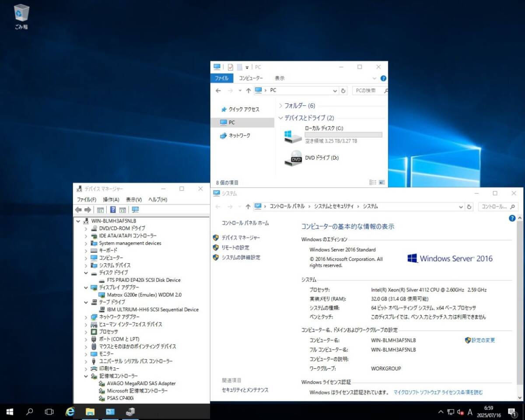Click the Control Panel search field
525x420 pixels.
tap(498, 206)
